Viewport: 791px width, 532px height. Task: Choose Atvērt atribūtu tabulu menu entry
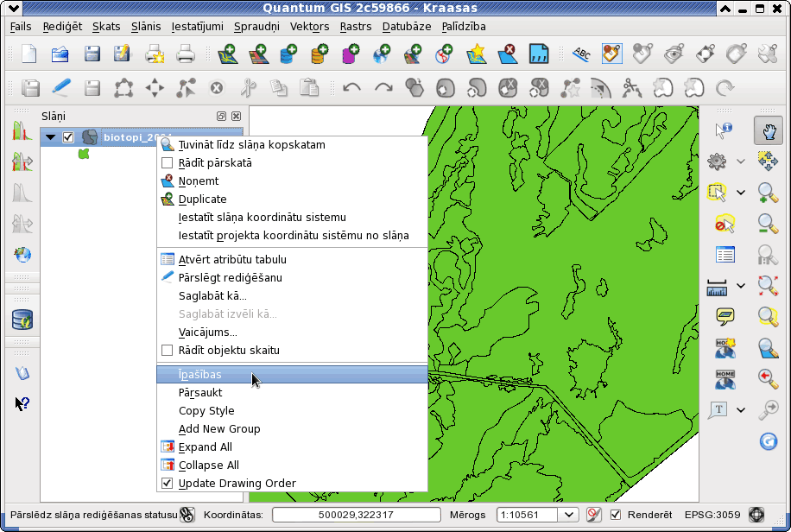(x=292, y=259)
